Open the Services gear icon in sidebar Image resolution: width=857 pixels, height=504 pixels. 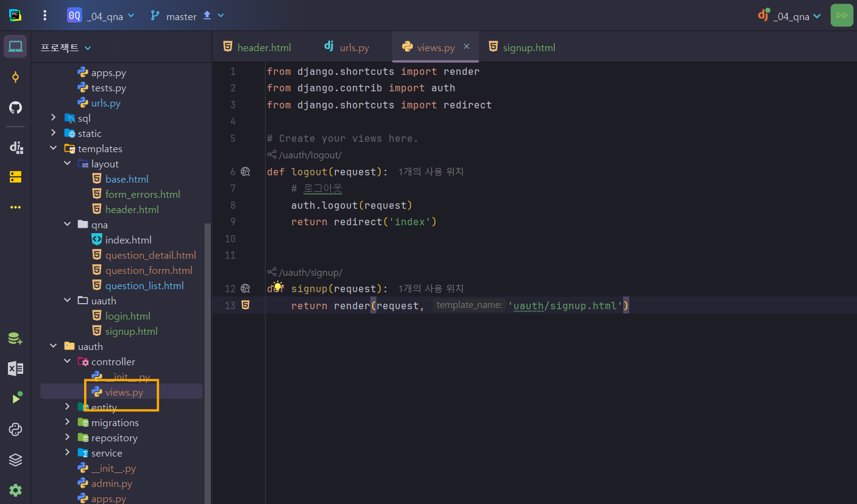[x=15, y=490]
